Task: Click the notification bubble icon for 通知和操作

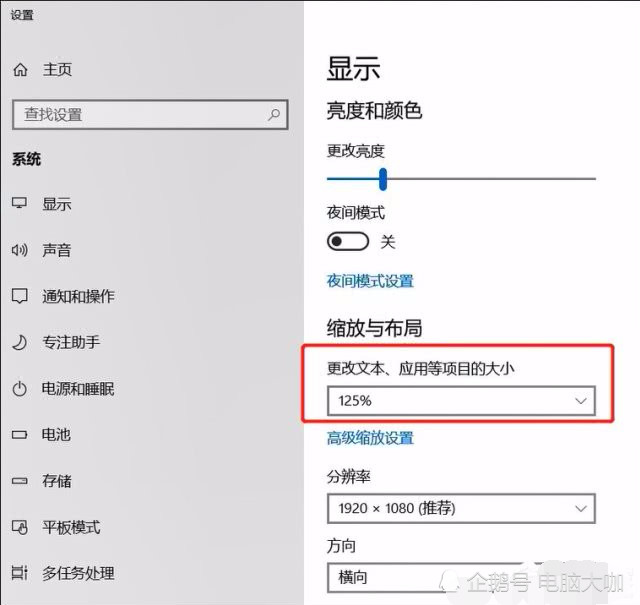Action: point(20,296)
